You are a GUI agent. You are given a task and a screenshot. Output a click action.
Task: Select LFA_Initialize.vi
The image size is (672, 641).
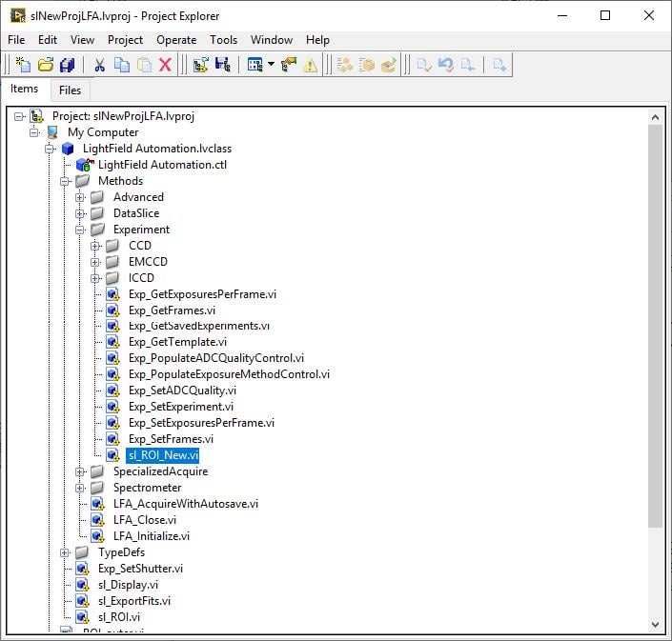point(152,536)
